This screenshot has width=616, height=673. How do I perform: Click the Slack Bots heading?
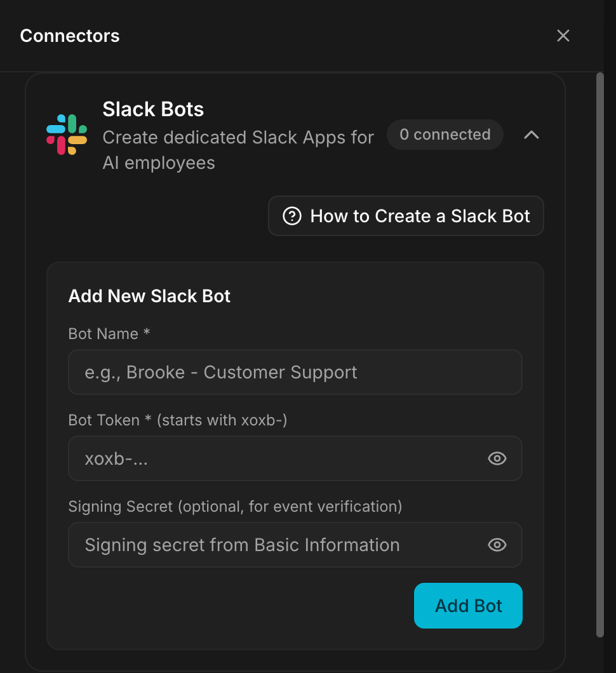click(153, 109)
